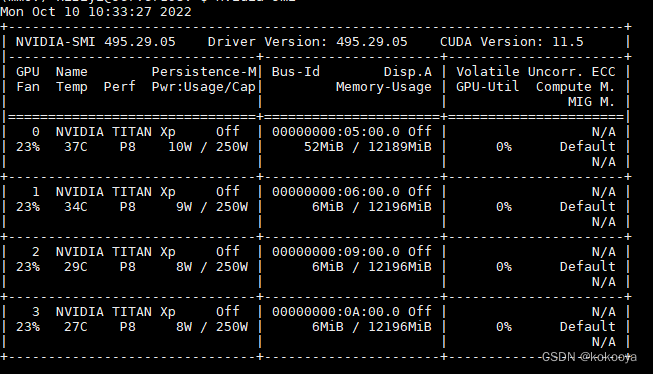The width and height of the screenshot is (653, 374).
Task: Click the "Compute M." header
Action: [x=576, y=87]
